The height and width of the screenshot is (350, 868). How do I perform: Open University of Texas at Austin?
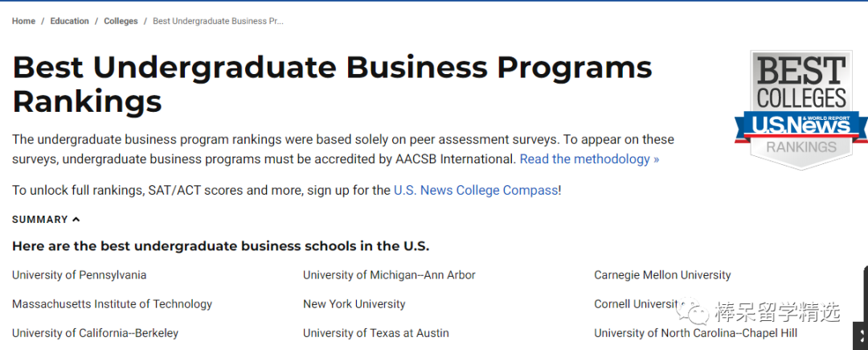(x=375, y=333)
